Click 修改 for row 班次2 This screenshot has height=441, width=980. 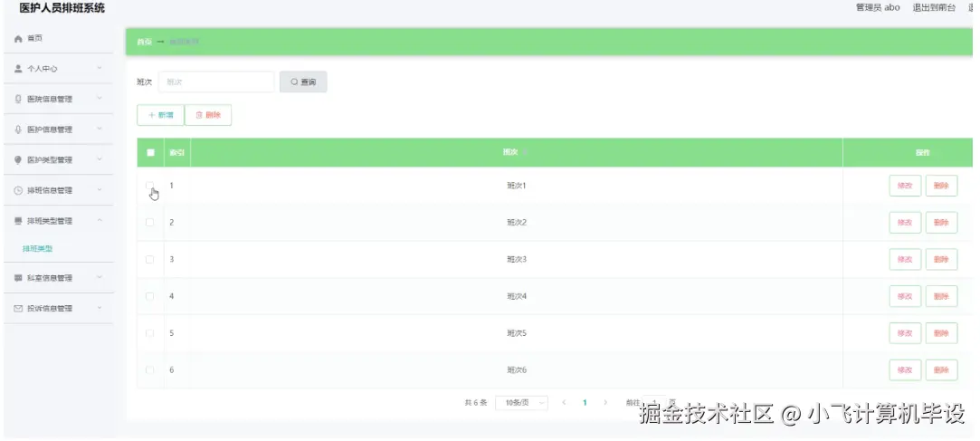[x=905, y=223]
